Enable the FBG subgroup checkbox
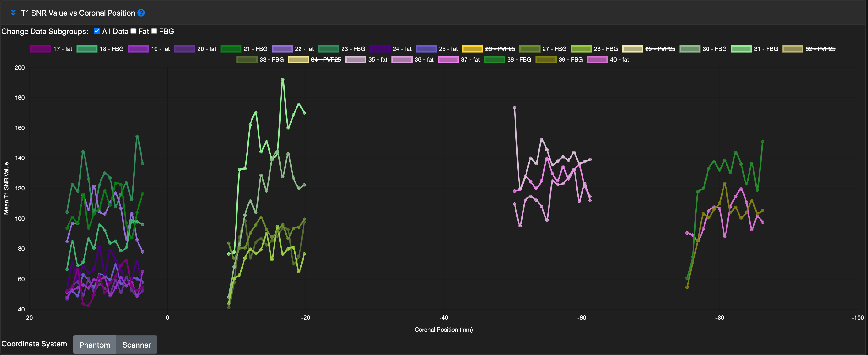 154,31
